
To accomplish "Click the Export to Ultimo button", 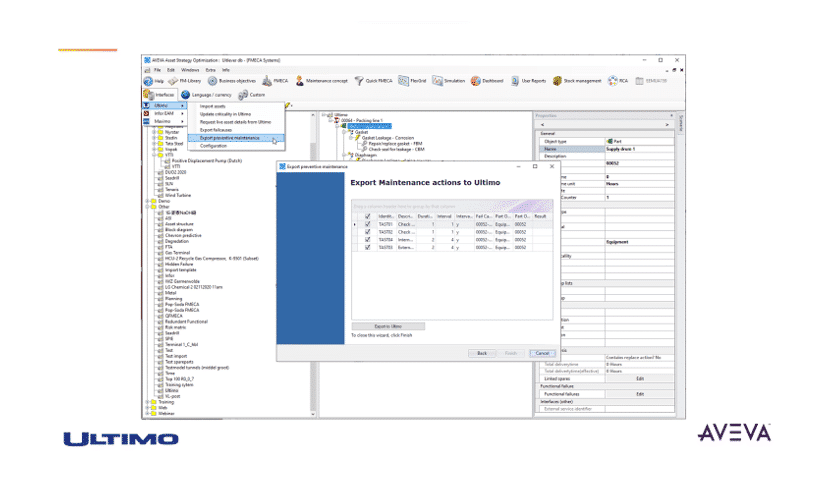I will [388, 327].
